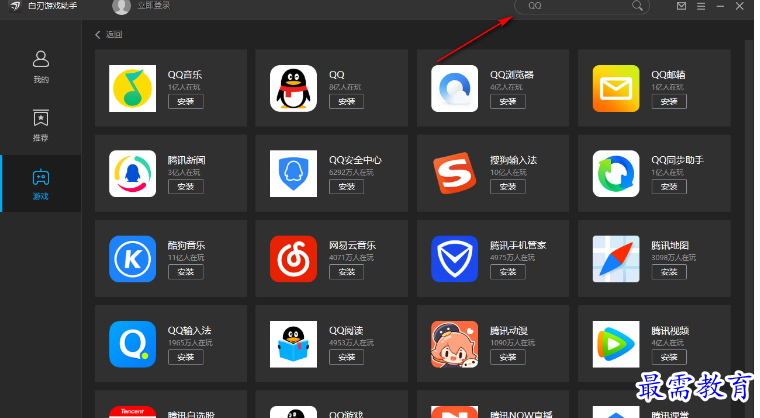Click the QQ安全中心 title text

tap(355, 160)
